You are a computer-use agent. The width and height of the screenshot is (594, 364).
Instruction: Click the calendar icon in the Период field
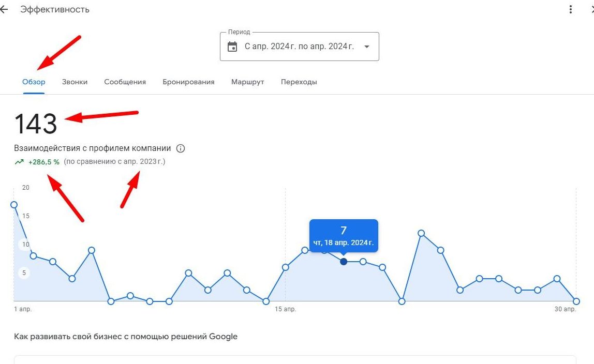pyautogui.click(x=232, y=47)
